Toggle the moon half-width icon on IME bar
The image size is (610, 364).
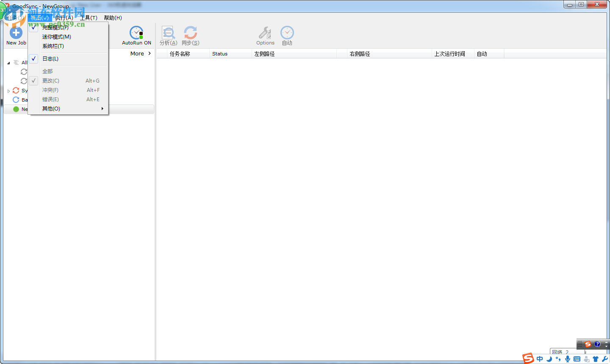[549, 359]
